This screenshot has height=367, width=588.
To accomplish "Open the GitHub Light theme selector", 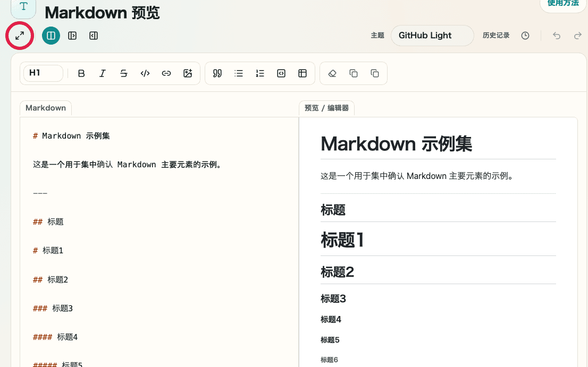I will click(432, 35).
